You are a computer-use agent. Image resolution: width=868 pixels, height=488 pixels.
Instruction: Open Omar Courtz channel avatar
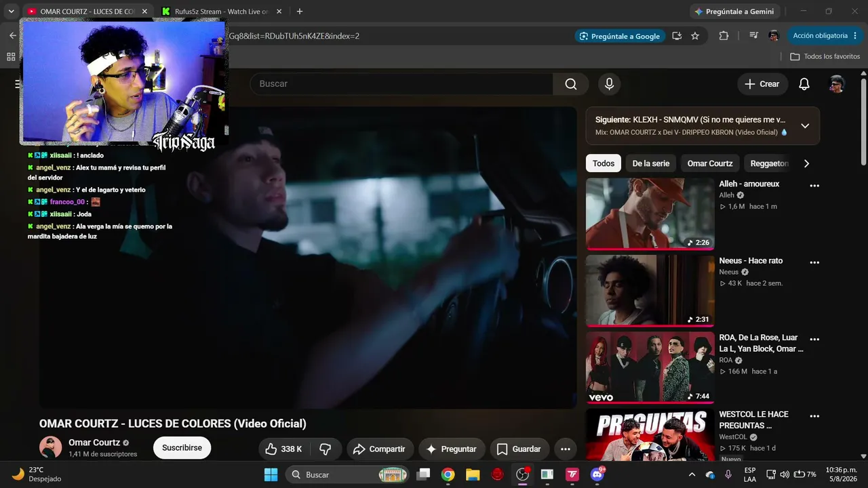coord(51,447)
